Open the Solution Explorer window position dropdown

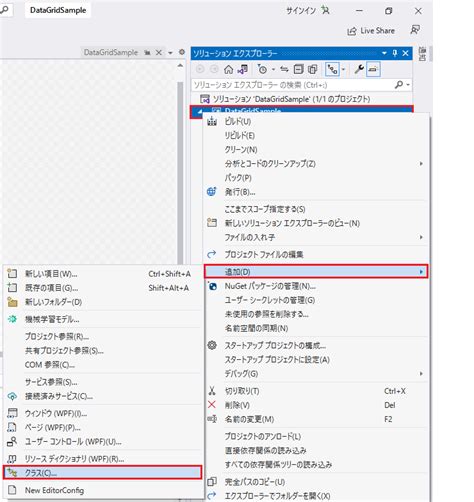[x=384, y=53]
